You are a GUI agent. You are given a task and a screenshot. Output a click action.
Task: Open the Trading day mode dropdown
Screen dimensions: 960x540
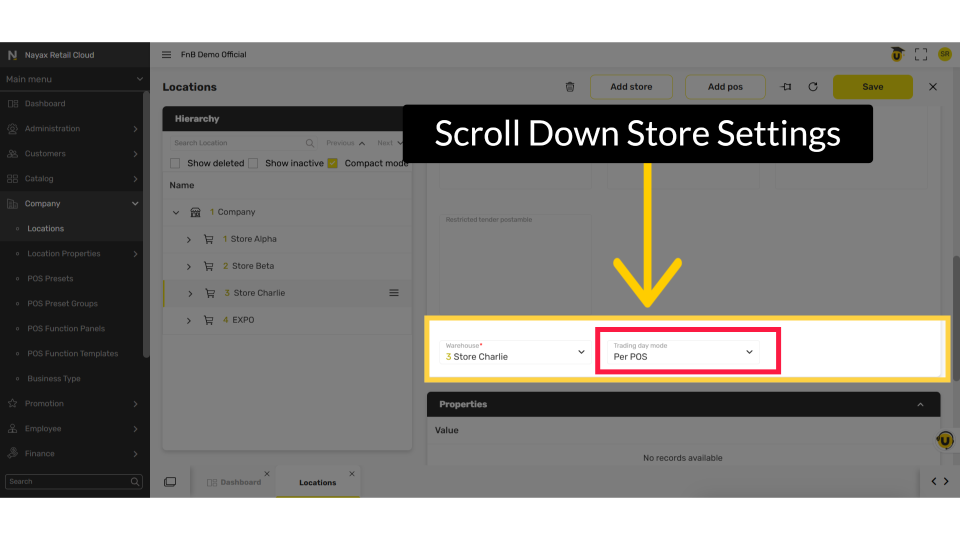coord(683,352)
